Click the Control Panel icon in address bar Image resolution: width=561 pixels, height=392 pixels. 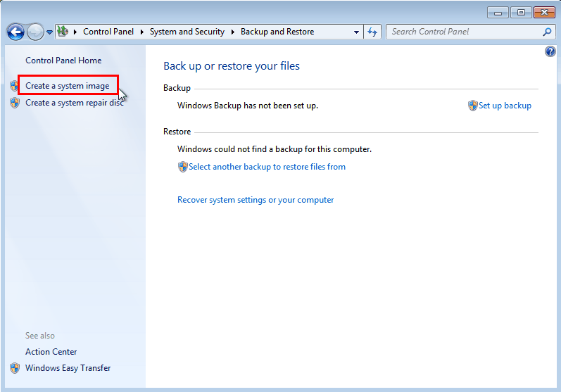point(63,32)
